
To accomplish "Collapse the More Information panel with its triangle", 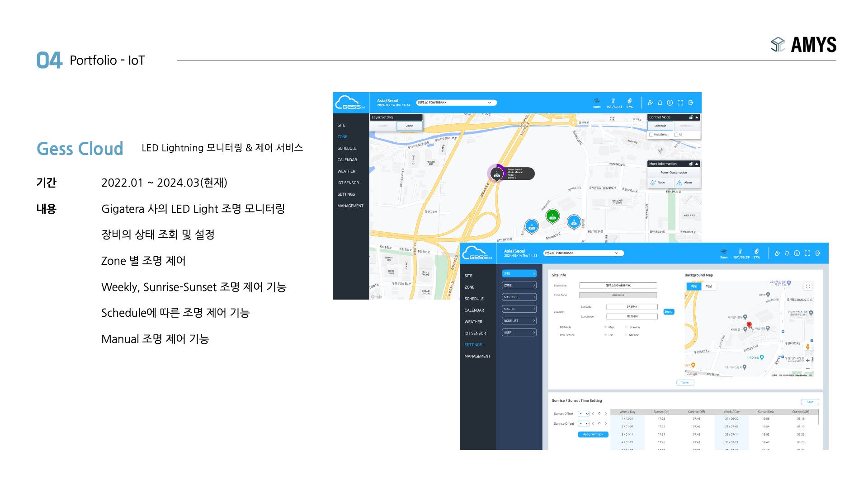I will [697, 164].
